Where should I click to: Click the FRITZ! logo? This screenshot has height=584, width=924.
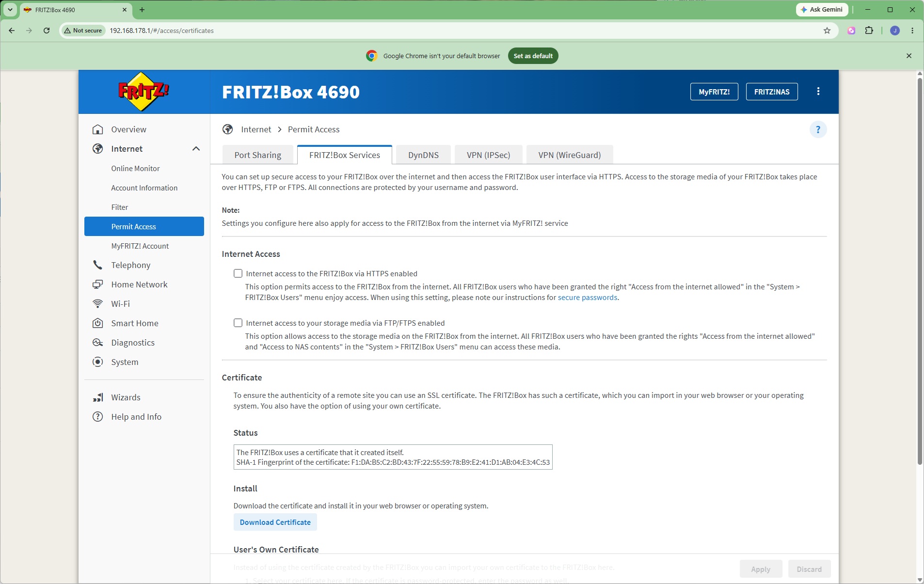click(143, 92)
